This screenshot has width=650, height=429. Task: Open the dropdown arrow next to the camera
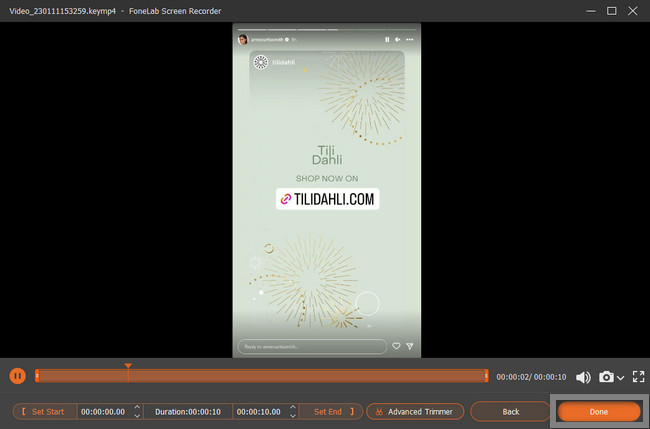(620, 378)
